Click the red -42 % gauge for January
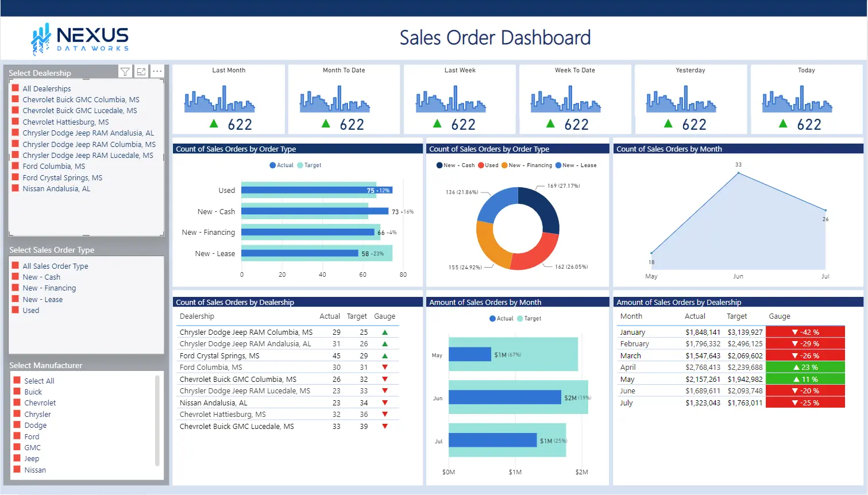 click(805, 332)
